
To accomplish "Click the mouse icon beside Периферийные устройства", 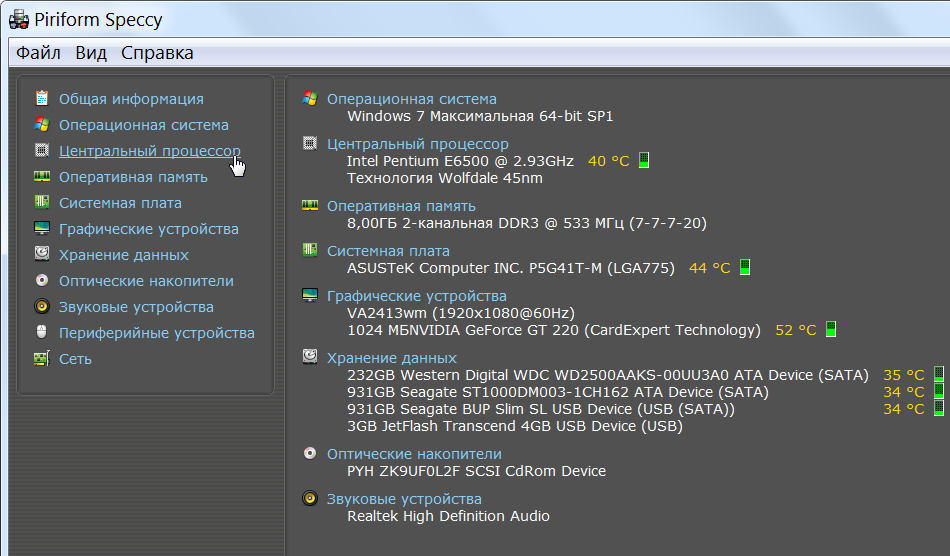I will (42, 332).
